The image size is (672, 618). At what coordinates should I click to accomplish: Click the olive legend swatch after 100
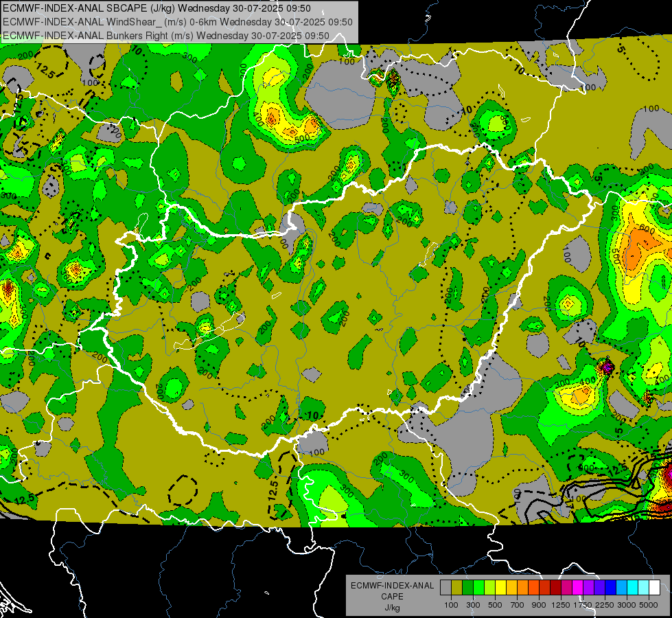(x=456, y=588)
